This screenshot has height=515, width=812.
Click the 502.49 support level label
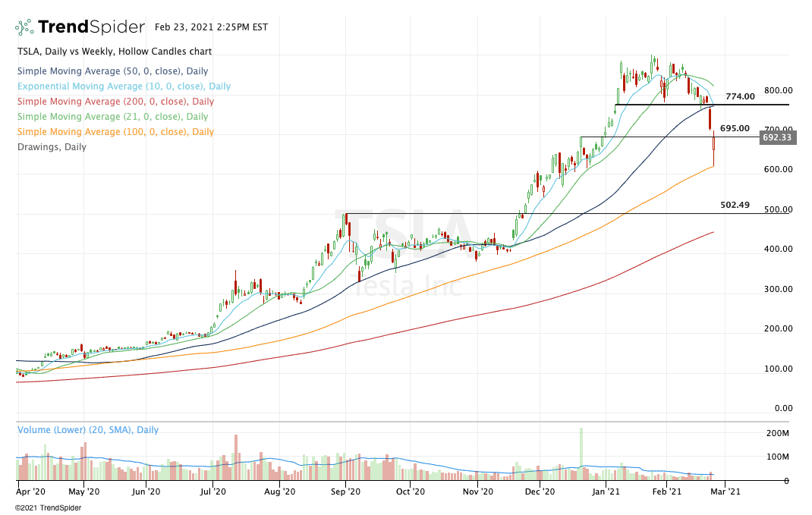pos(735,205)
